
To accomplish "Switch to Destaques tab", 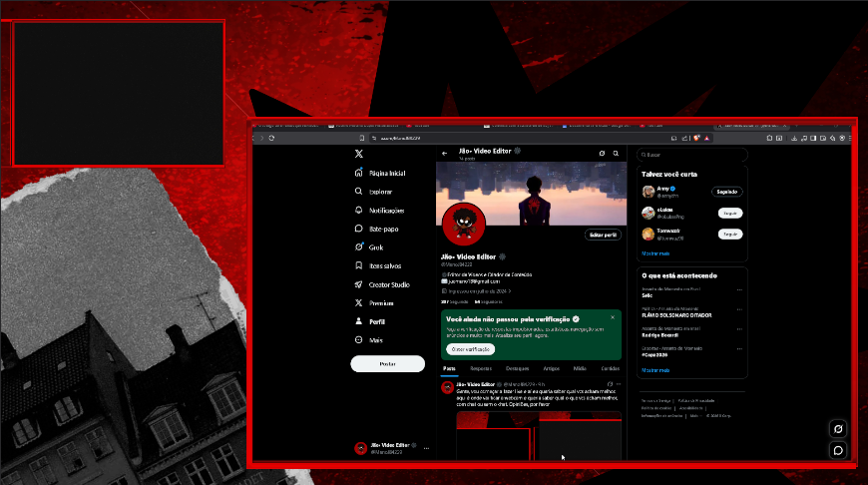I will pyautogui.click(x=518, y=368).
